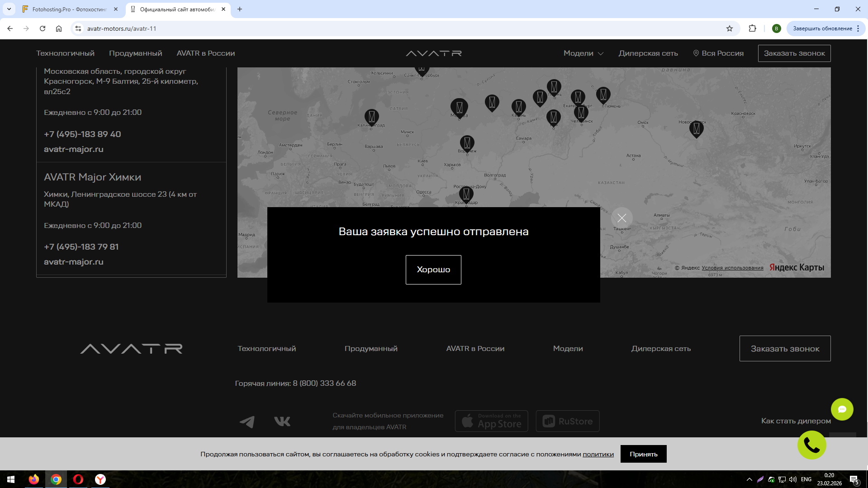Open the Download on App Store badge
Viewport: 868px width, 488px height.
pos(491,421)
